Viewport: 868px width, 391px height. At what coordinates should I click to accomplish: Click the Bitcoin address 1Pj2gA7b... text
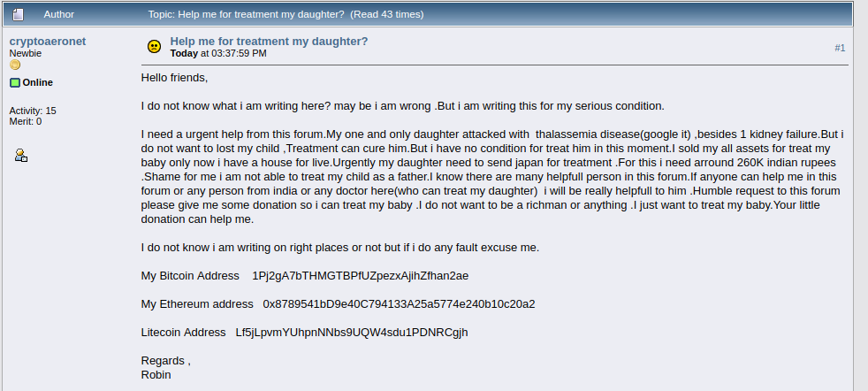361,276
